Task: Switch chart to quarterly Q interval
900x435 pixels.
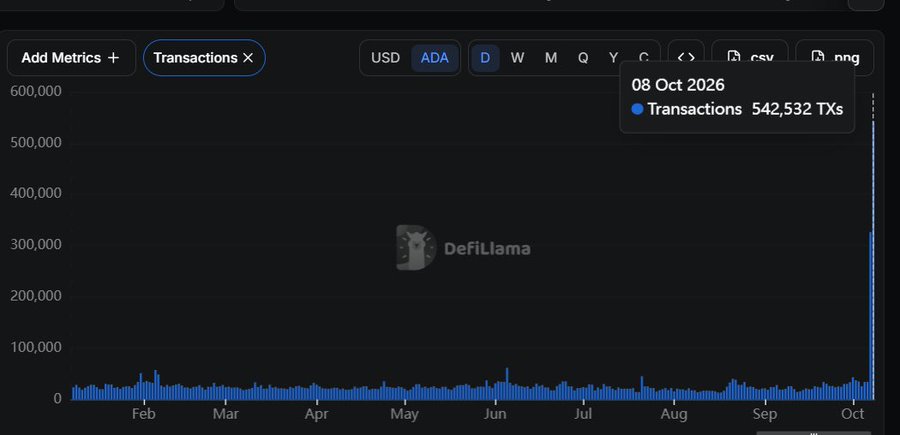Action: 583,58
